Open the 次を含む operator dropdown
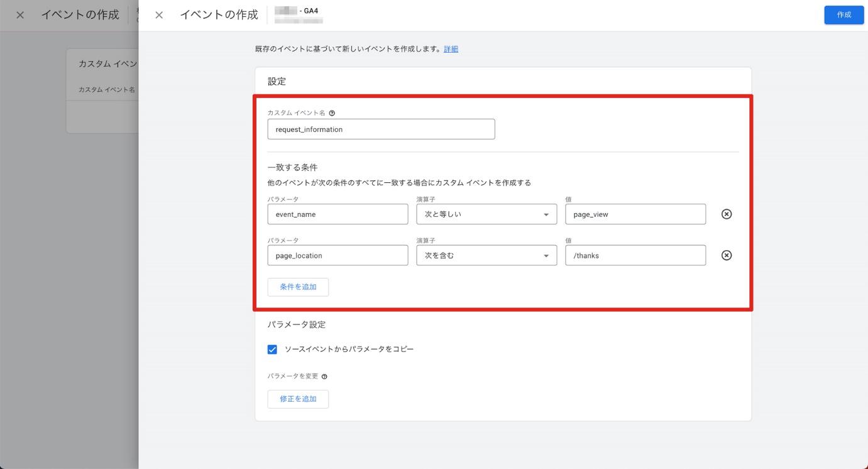This screenshot has height=469, width=868. [x=486, y=255]
